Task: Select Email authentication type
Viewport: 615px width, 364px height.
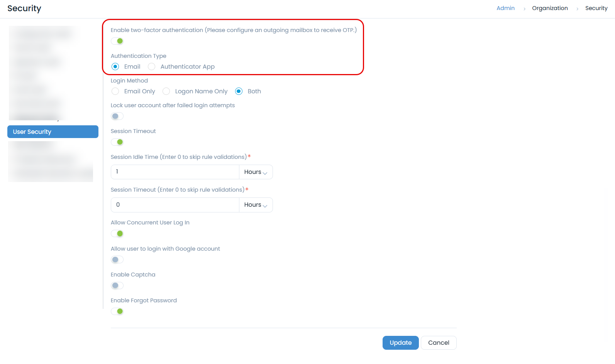Action: (x=115, y=67)
